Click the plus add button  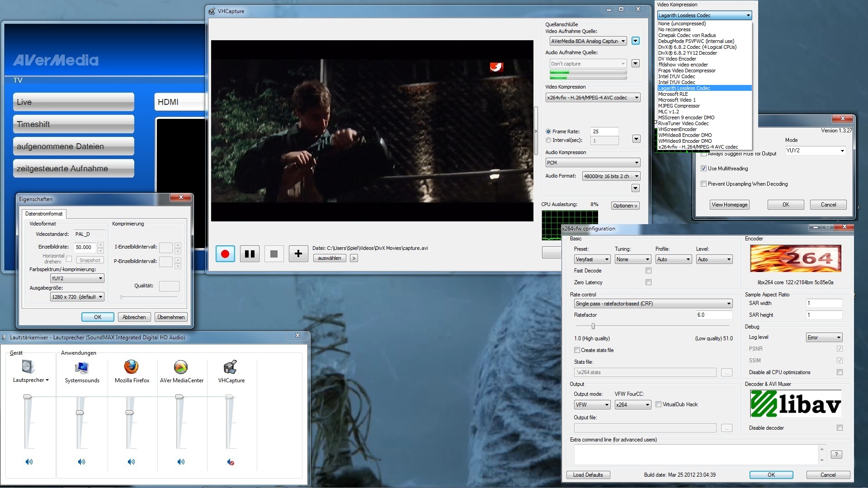298,254
